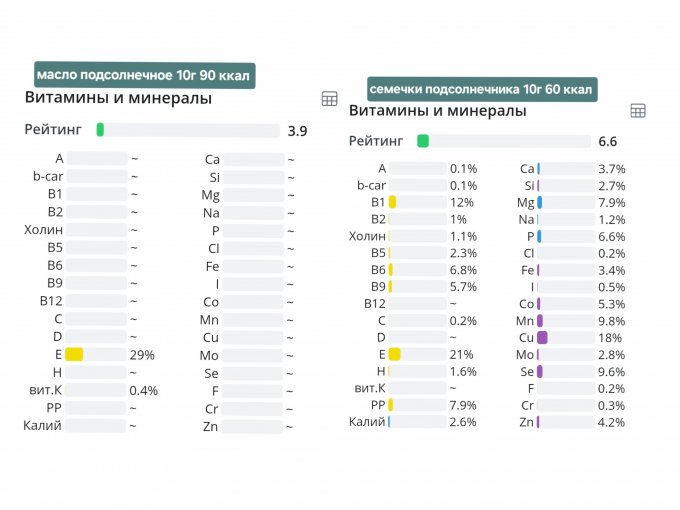Click the Рейтинг bar showing 3.9

[188, 130]
